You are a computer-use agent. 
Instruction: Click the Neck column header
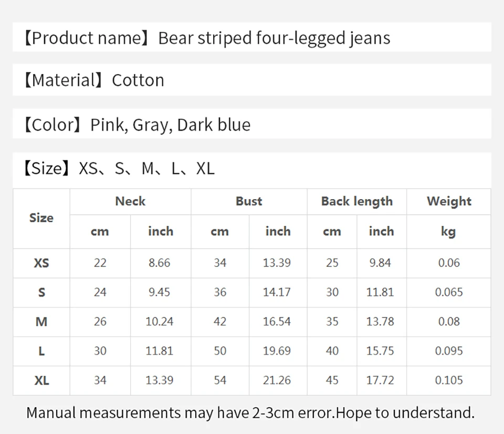130,201
